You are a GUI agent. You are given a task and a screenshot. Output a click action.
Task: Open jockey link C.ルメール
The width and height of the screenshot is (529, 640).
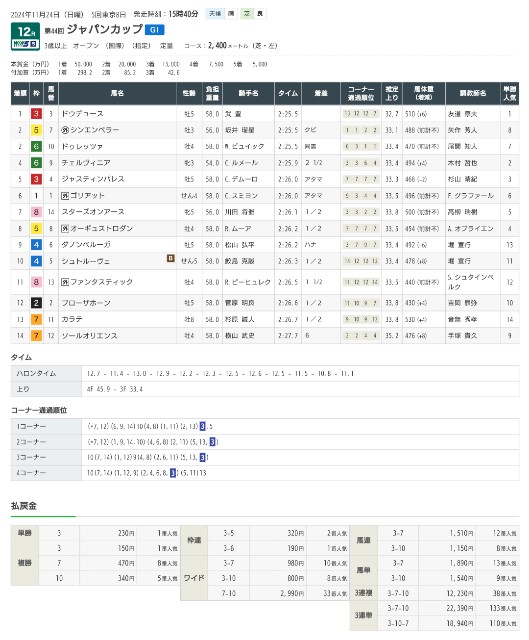point(241,163)
